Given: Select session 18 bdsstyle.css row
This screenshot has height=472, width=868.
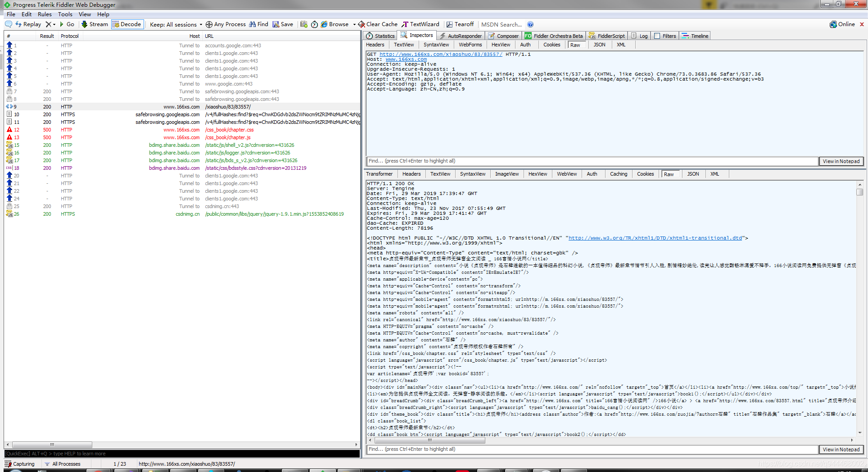Looking at the screenshot, I should click(x=182, y=168).
